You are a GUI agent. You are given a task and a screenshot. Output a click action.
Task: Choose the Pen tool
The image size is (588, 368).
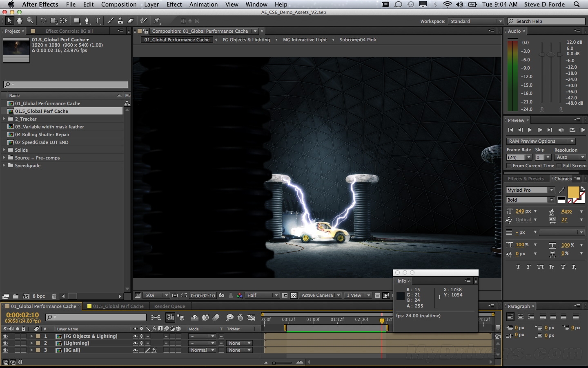click(87, 21)
